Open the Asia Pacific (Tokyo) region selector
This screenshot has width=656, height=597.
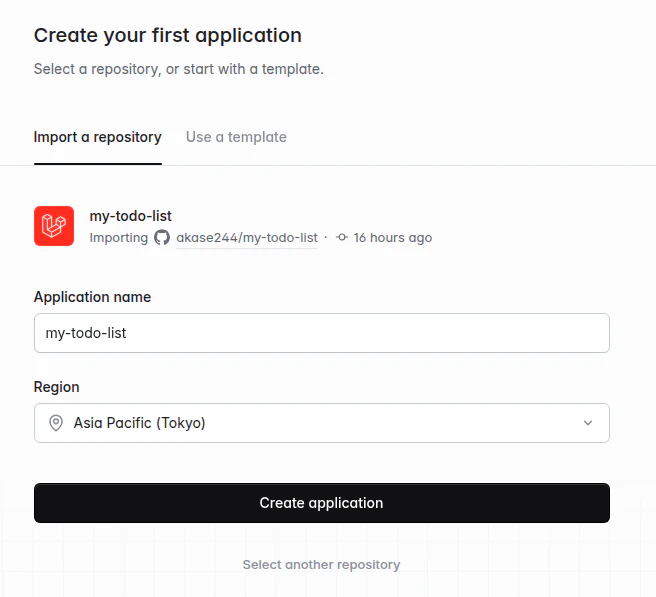click(322, 423)
